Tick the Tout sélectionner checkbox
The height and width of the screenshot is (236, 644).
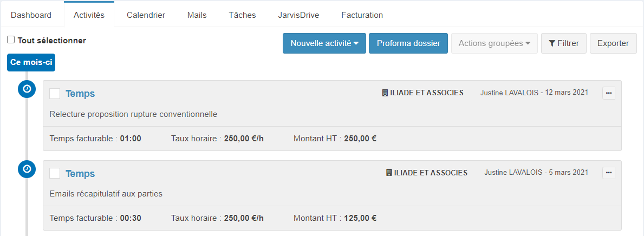coord(11,40)
